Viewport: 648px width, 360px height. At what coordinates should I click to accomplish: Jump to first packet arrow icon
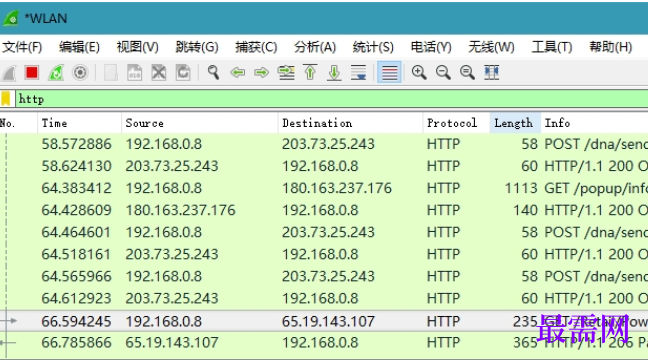click(x=310, y=72)
